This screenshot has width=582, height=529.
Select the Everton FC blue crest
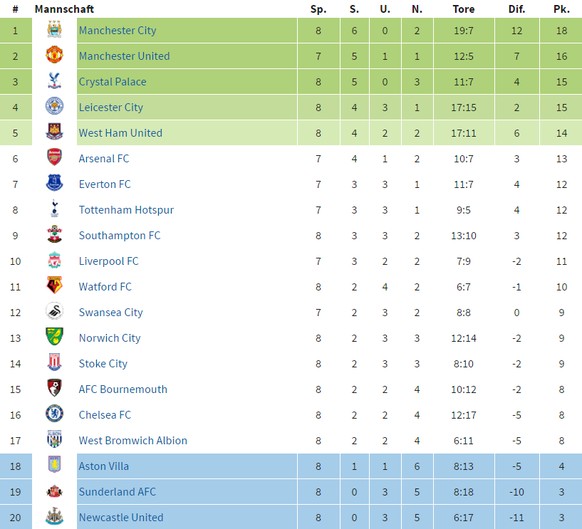54,183
